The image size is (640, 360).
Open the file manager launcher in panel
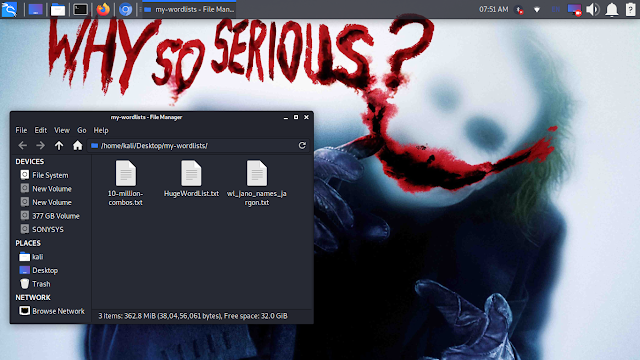click(58, 9)
